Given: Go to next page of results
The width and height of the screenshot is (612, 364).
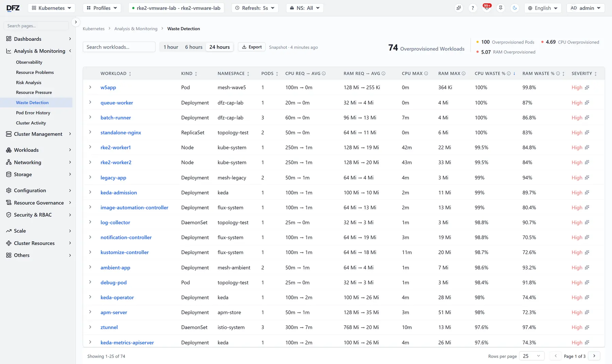Looking at the screenshot, I should point(594,356).
